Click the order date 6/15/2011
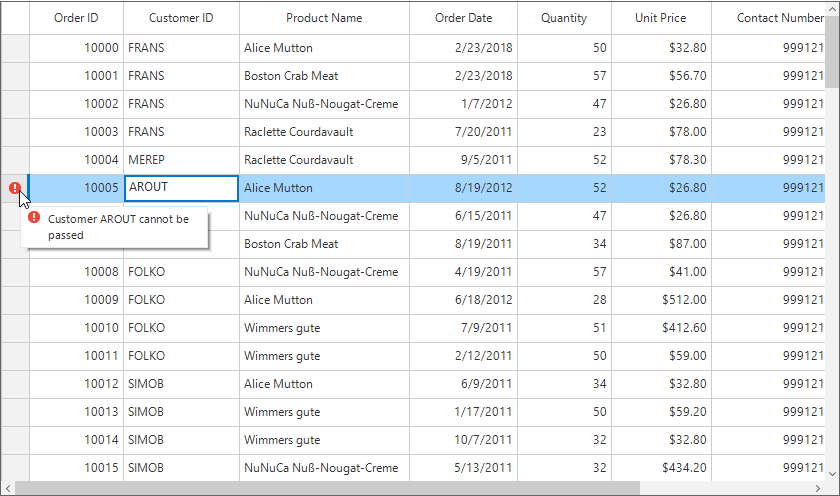 click(464, 216)
